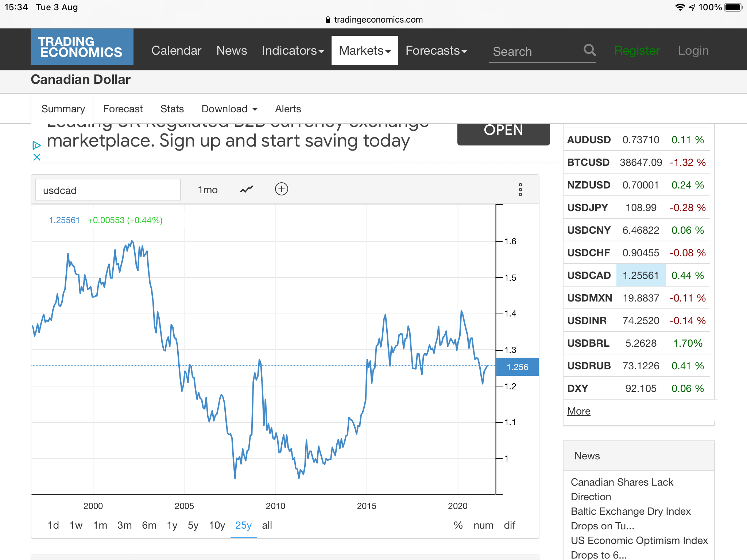Select the 5y chart range
The height and width of the screenshot is (560, 747).
(193, 525)
